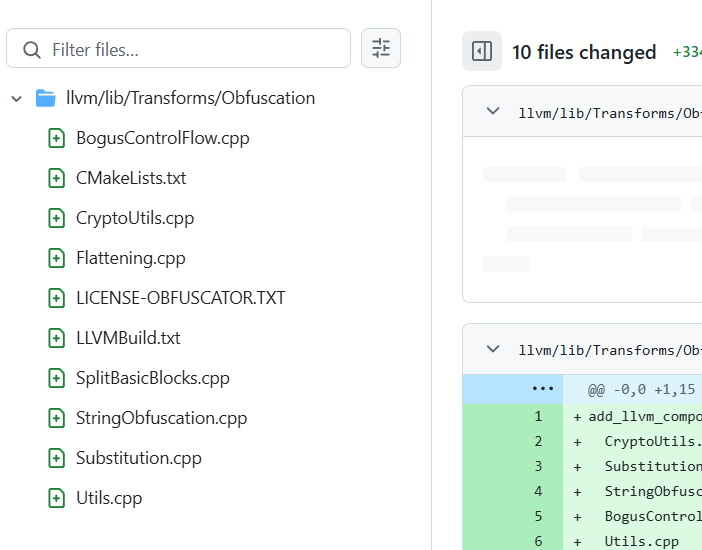The height and width of the screenshot is (550, 702).
Task: Click the added-file icon beside CMakeLists.txt
Action: 56,178
